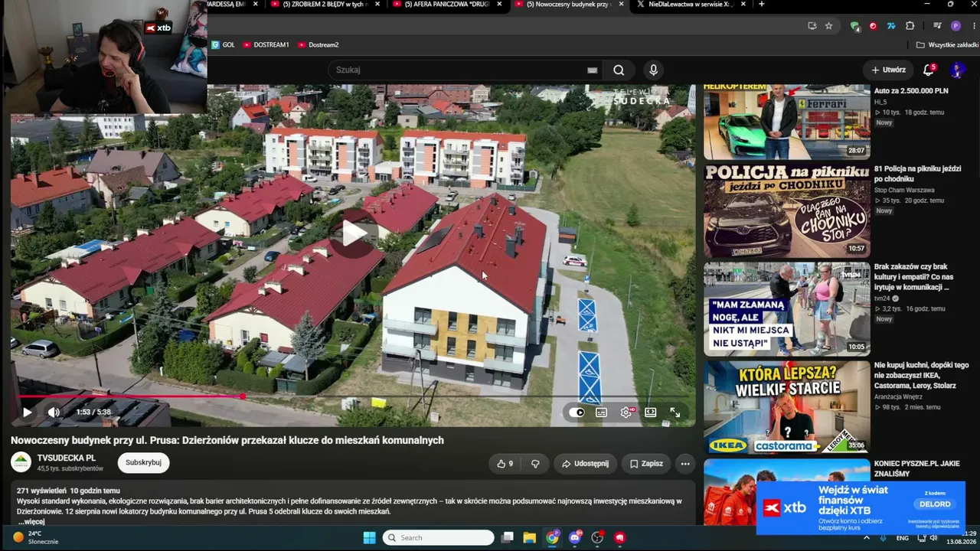Close the NieDlaLewactwa X tab
Image resolution: width=980 pixels, height=551 pixels.
tap(743, 4)
